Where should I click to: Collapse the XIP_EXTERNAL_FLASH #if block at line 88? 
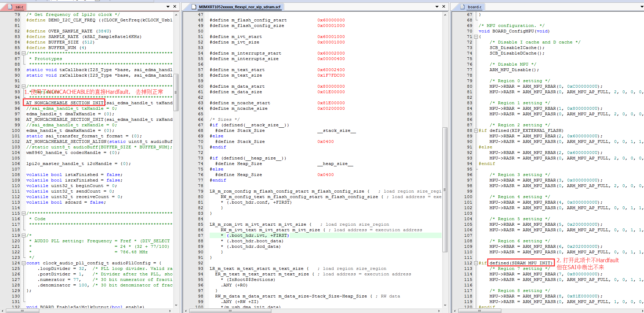pos(476,130)
